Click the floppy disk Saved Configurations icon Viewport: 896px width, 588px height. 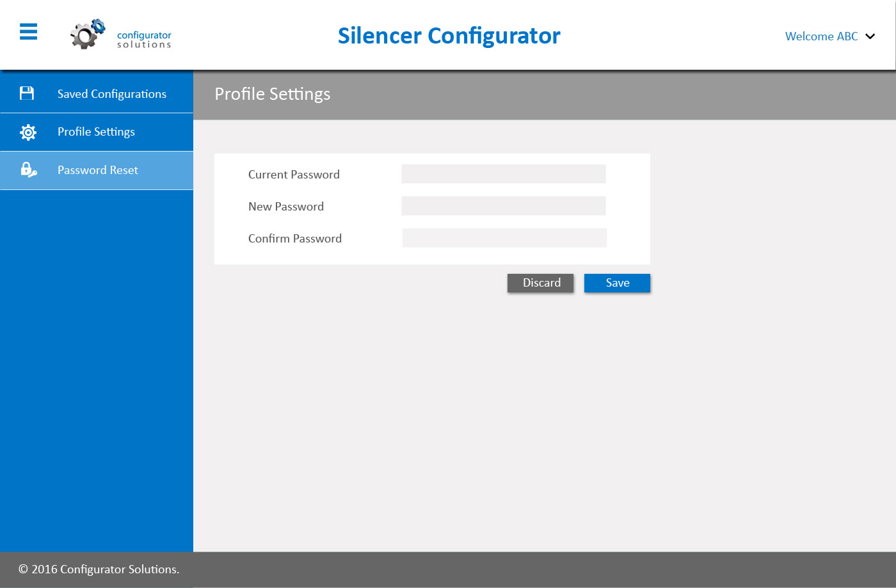pyautogui.click(x=27, y=93)
